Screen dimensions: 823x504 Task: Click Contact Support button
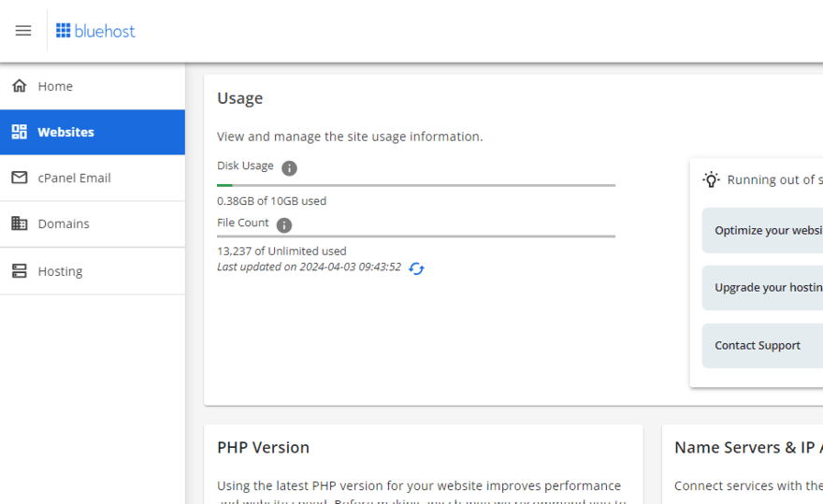click(x=762, y=345)
